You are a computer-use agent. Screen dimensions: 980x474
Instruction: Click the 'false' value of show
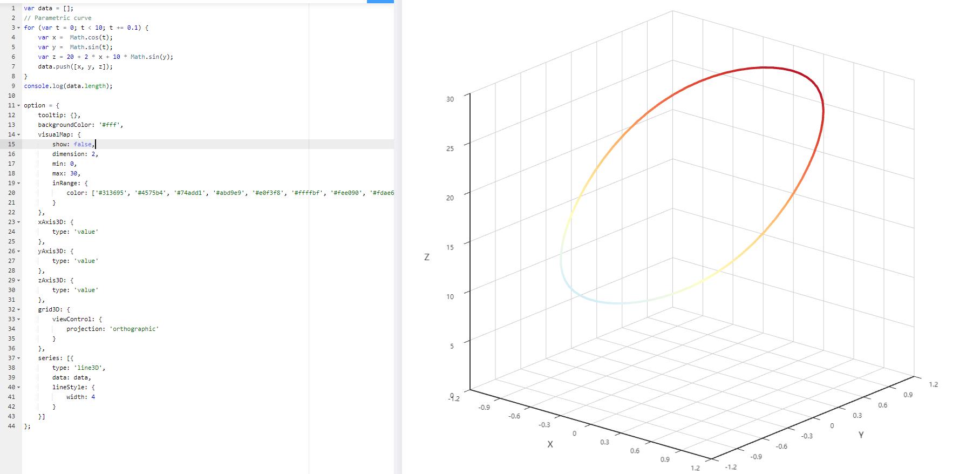tap(83, 144)
